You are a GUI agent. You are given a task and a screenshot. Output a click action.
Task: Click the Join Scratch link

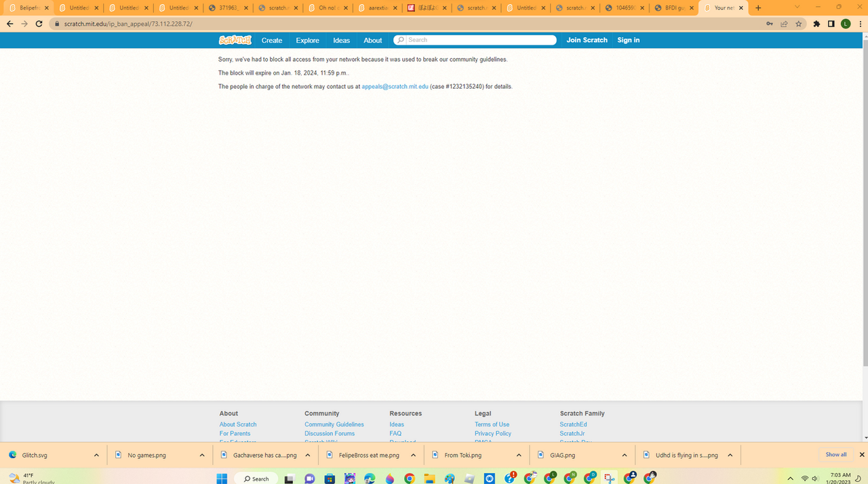[x=587, y=40]
